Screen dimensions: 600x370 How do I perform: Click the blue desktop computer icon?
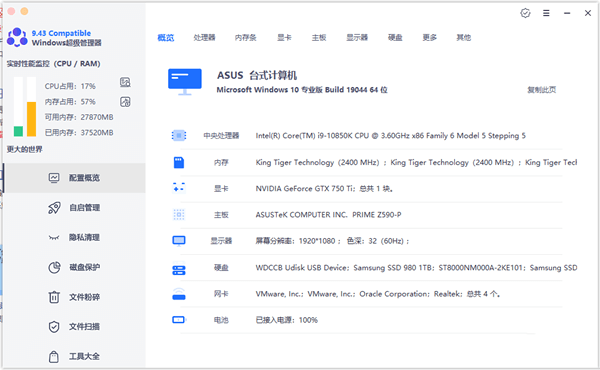[x=185, y=81]
